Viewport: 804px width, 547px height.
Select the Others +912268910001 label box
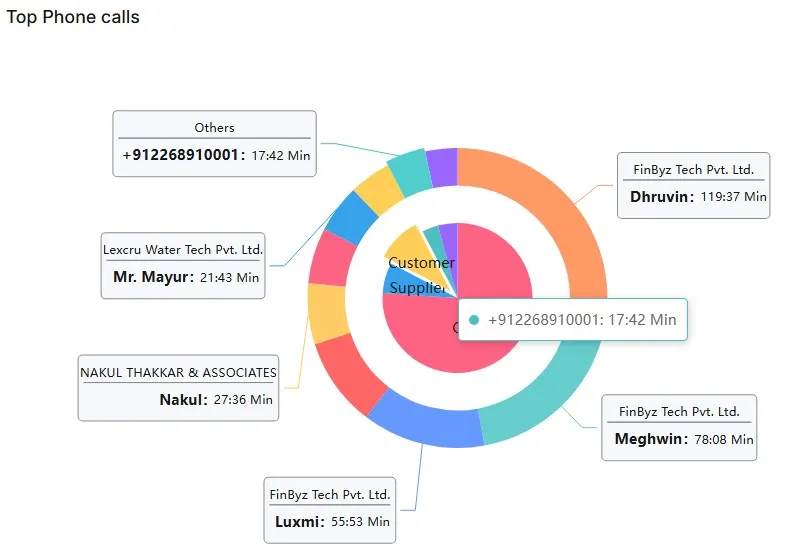click(x=214, y=144)
